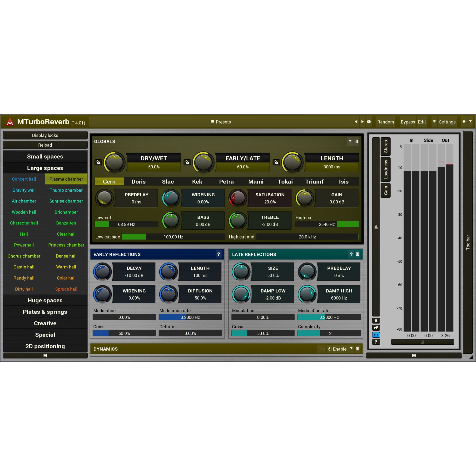Open the Stereo meter tab
The width and height of the screenshot is (476, 476).
point(386,146)
